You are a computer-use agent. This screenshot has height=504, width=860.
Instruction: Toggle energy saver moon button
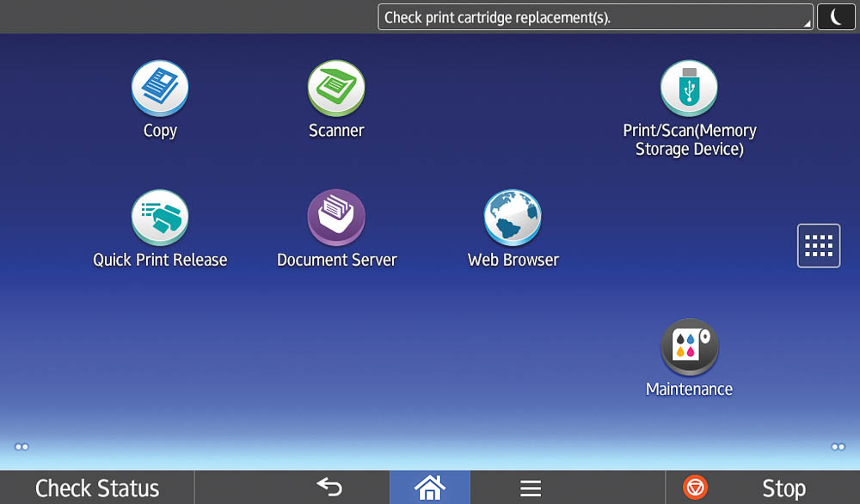click(x=836, y=17)
